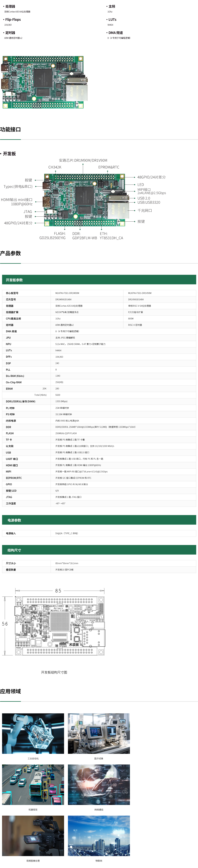Select the 85mm*56mm*18.1mm size value
The image size is (198, 868).
tap(67, 563)
